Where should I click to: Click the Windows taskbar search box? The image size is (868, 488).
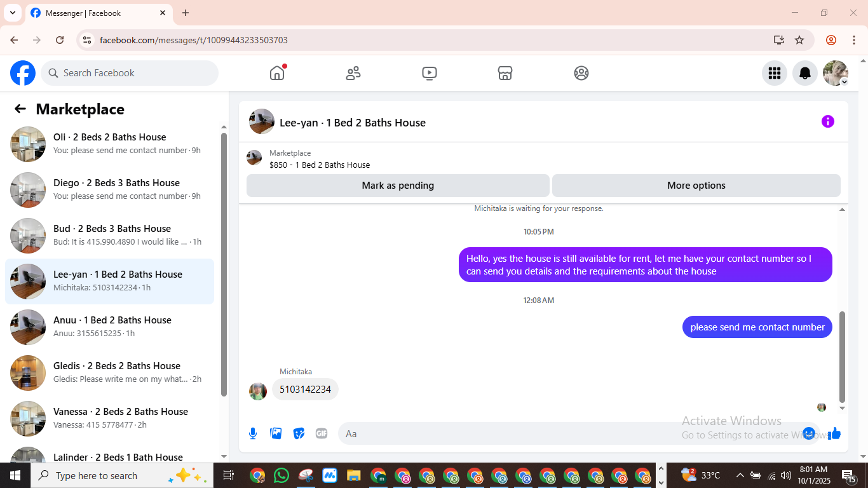(121, 475)
